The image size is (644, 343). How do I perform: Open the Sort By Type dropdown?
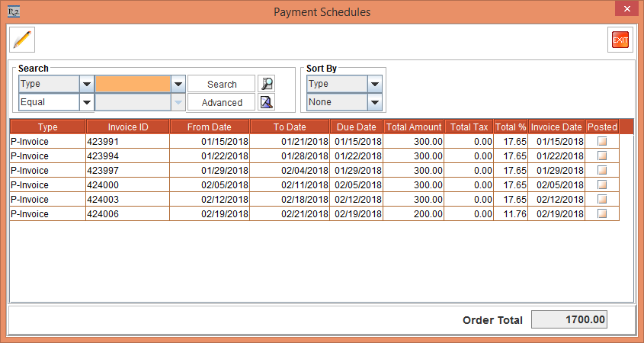[x=374, y=84]
